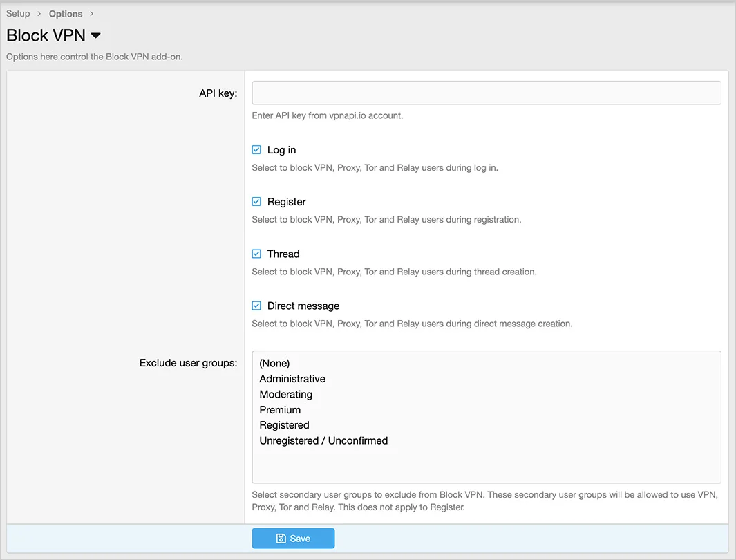The image size is (736, 560).
Task: Select the Registered user group
Action: coord(284,425)
